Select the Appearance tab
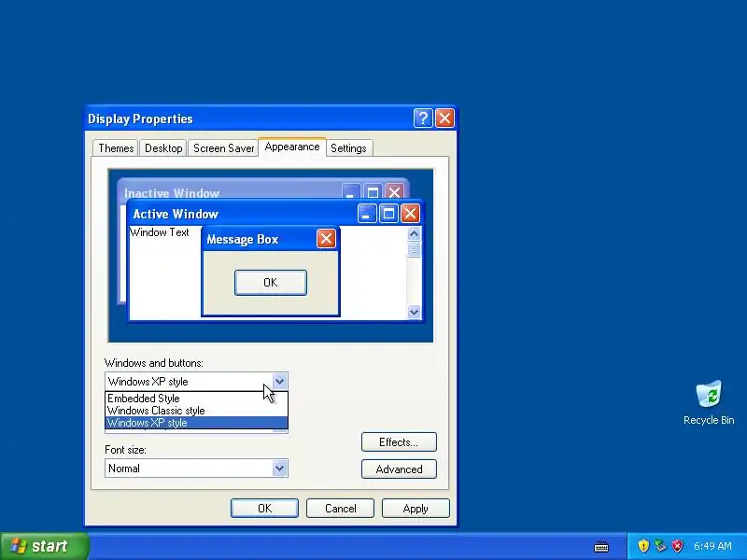This screenshot has width=747, height=560. (292, 147)
